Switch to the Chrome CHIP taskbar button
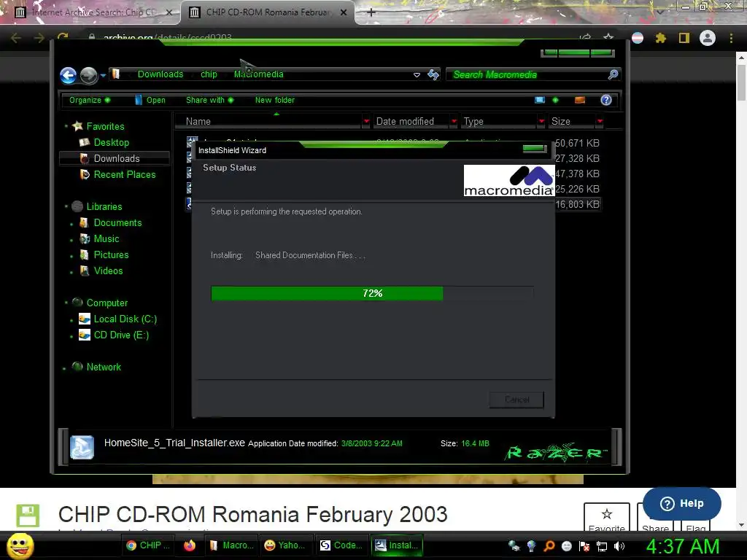This screenshot has height=560, width=747. point(147,545)
